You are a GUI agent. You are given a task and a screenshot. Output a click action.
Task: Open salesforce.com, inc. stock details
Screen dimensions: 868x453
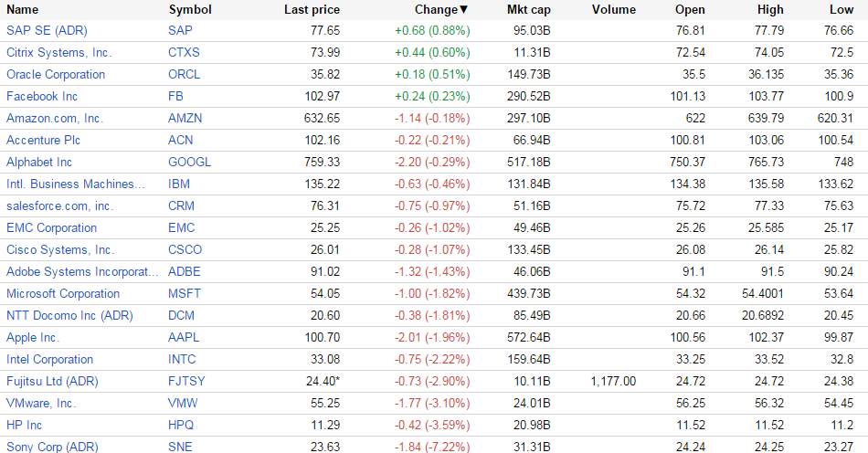coord(59,206)
